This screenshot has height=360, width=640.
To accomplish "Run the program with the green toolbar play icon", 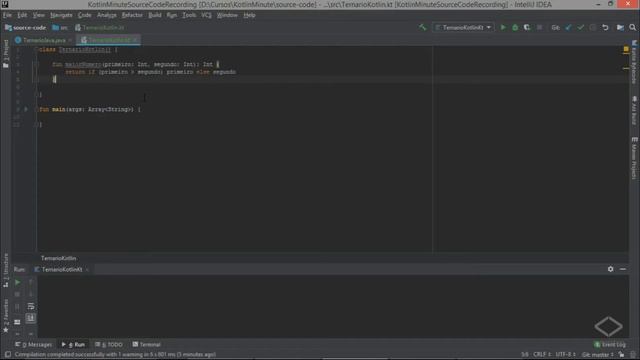I will tap(503, 27).
